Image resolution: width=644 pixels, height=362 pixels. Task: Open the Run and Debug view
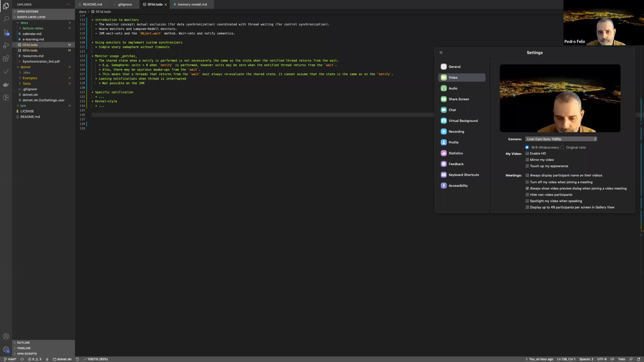pos(6,46)
